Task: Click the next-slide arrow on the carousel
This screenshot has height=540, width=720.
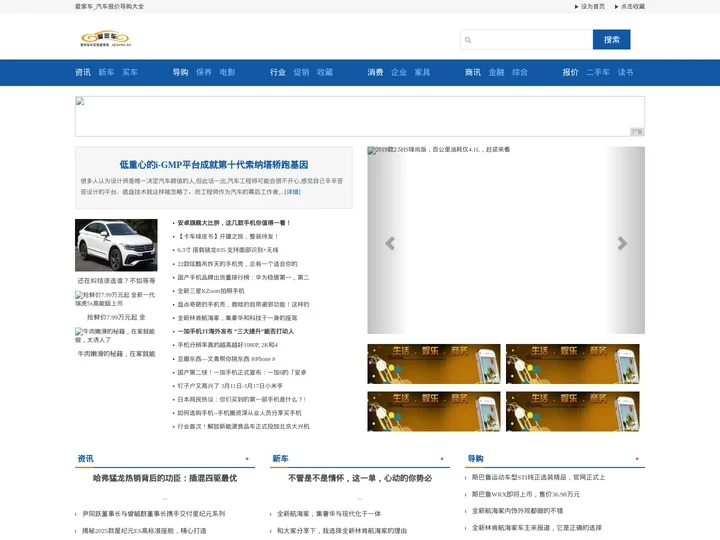Action: point(622,243)
